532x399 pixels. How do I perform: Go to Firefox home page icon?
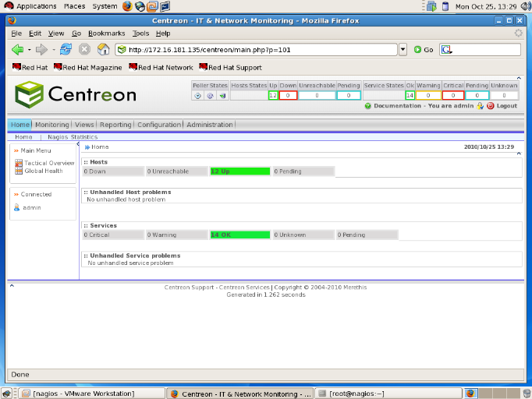coord(104,50)
